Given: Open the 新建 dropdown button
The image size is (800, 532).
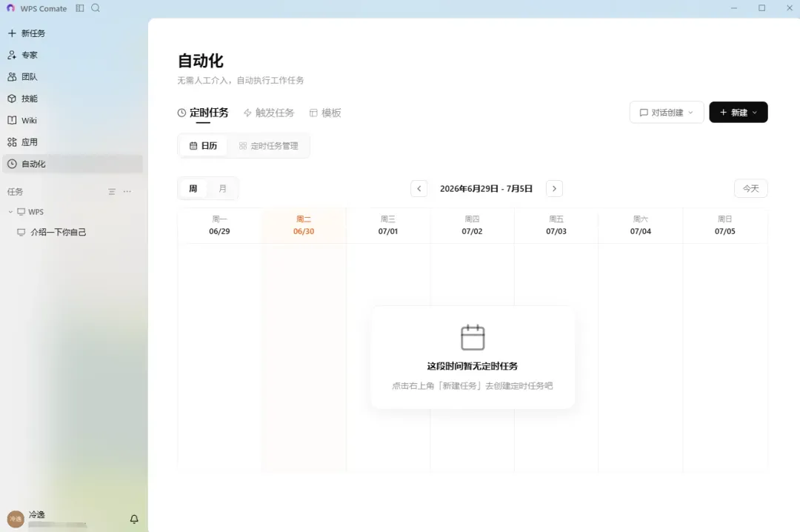Looking at the screenshot, I should pyautogui.click(x=739, y=113).
